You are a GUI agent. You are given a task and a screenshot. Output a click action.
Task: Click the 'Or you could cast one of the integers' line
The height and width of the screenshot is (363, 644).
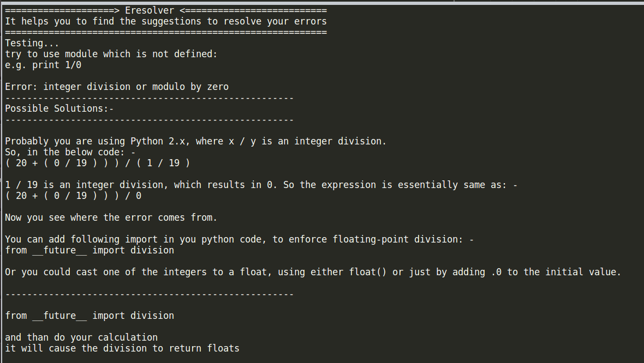(313, 272)
